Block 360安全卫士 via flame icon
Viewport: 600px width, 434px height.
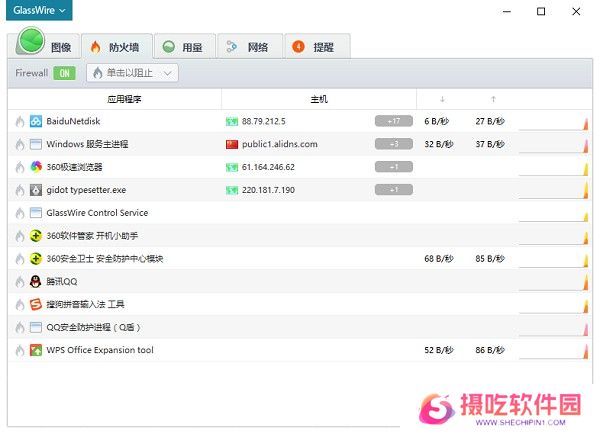pyautogui.click(x=20, y=259)
